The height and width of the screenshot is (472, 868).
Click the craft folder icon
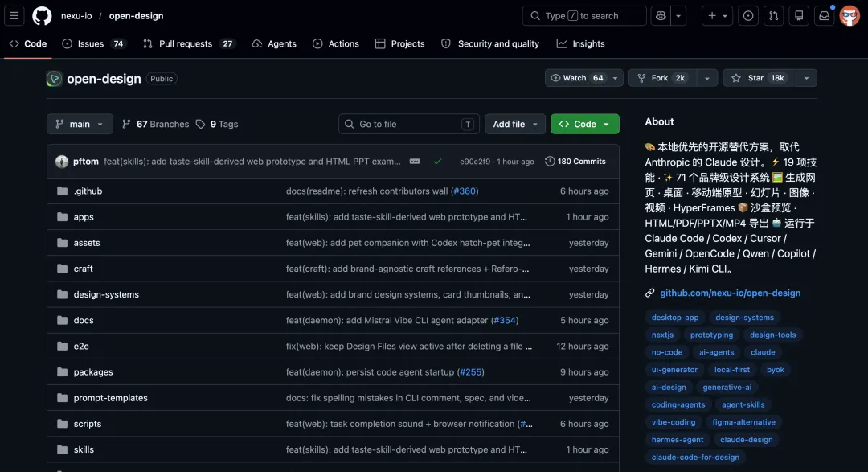click(x=62, y=269)
